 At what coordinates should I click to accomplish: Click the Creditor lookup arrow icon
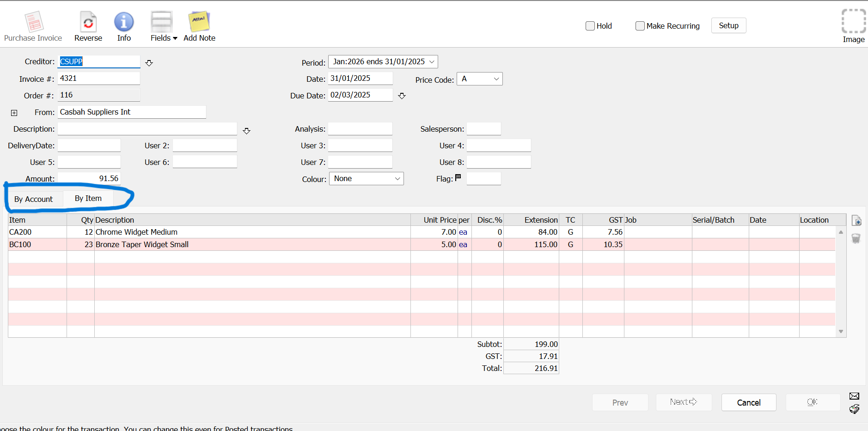pyautogui.click(x=149, y=63)
